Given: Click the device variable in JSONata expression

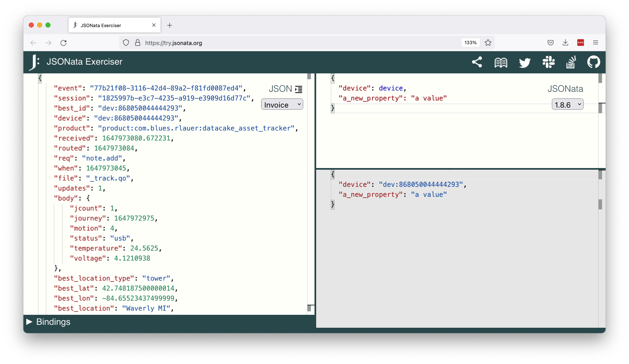Looking at the screenshot, I should [391, 88].
